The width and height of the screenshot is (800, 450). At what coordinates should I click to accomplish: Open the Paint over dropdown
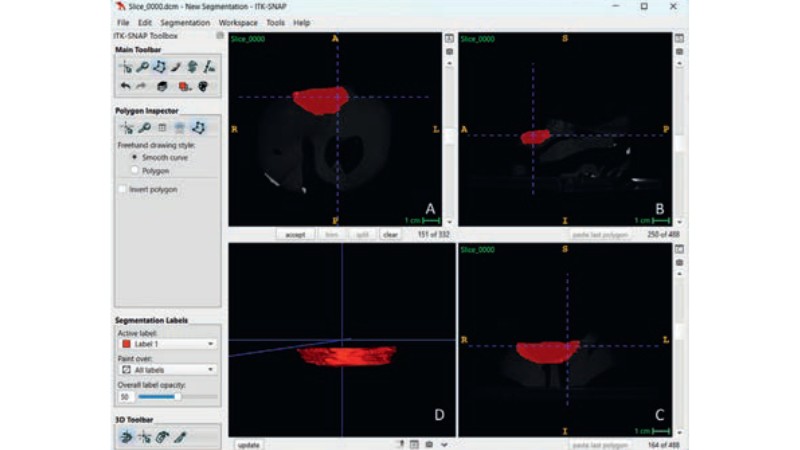tap(168, 369)
